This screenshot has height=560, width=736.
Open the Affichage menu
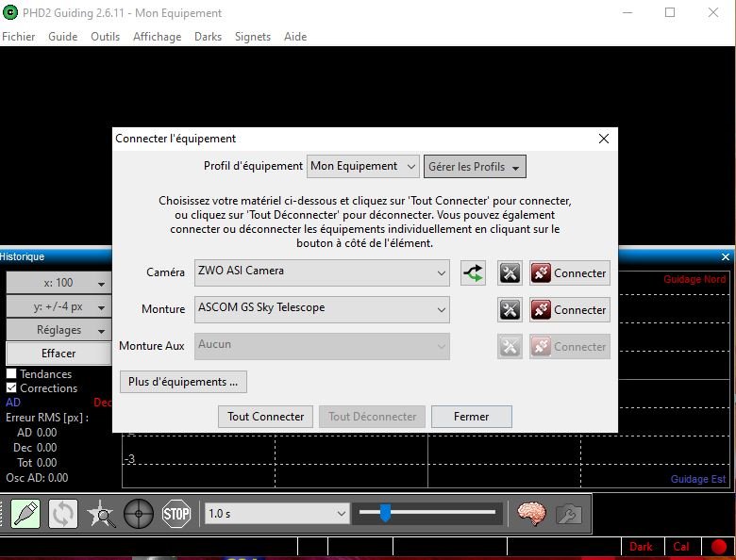point(158,37)
